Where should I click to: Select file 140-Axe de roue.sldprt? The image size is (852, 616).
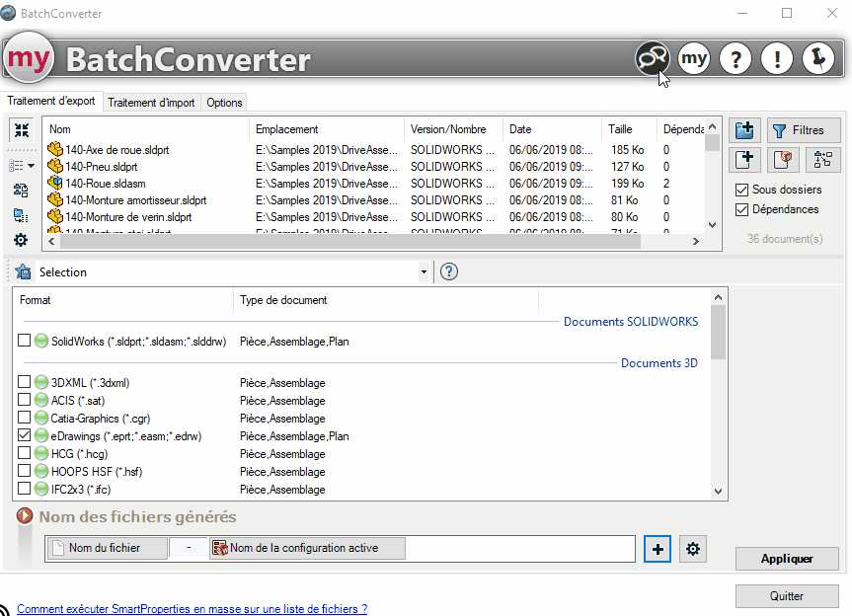click(116, 150)
